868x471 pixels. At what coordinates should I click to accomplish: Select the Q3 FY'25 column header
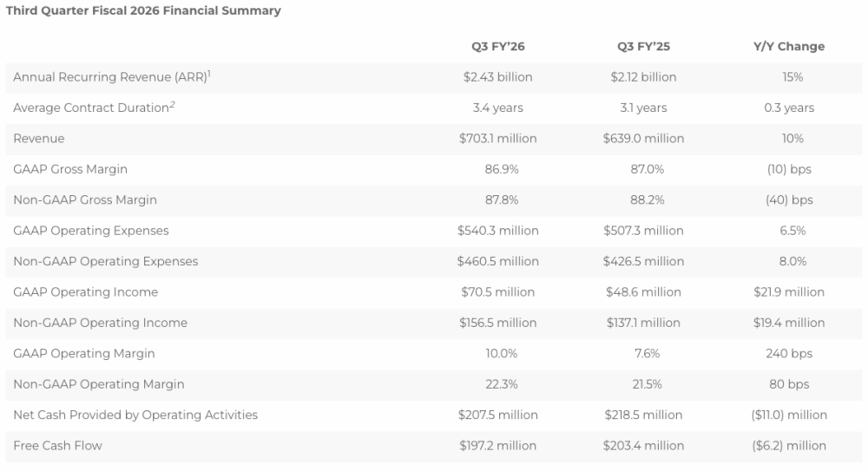(x=643, y=47)
